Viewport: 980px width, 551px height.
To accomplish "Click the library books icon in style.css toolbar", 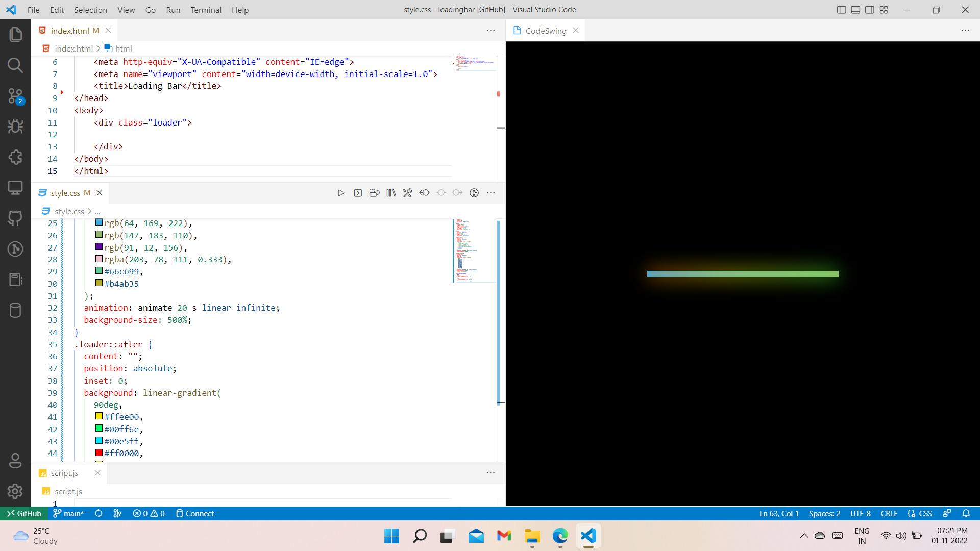I will click(391, 193).
